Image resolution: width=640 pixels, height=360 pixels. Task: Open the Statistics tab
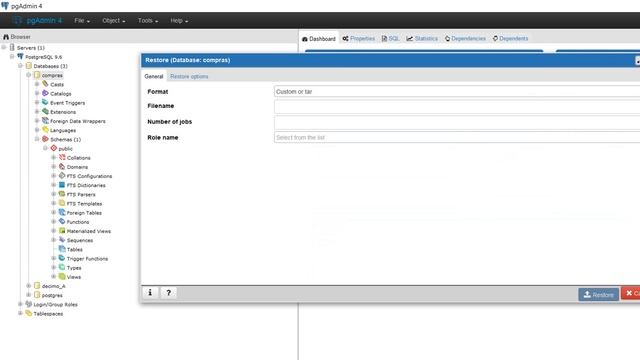422,38
